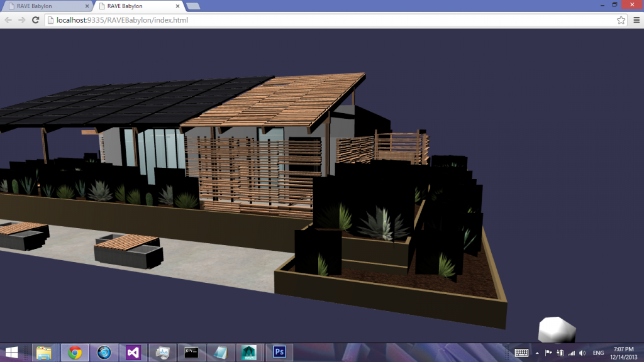Open File Explorer from the taskbar
The height and width of the screenshot is (362, 644).
[44, 353]
